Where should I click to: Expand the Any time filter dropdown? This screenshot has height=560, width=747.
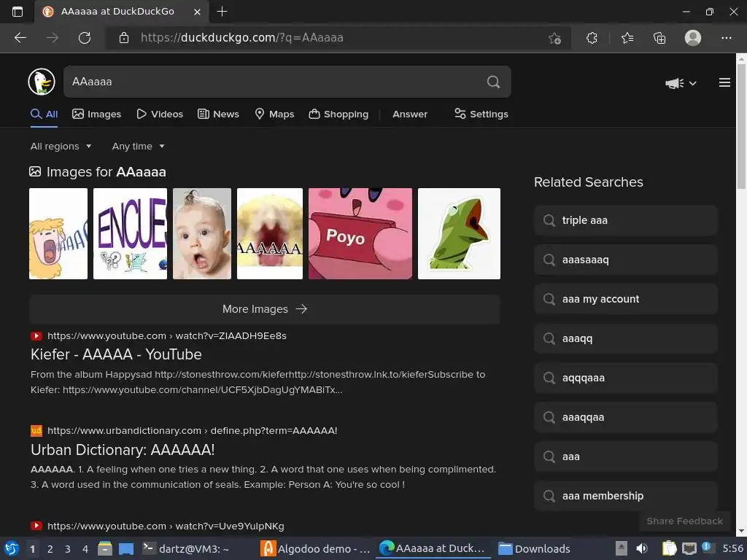[138, 146]
